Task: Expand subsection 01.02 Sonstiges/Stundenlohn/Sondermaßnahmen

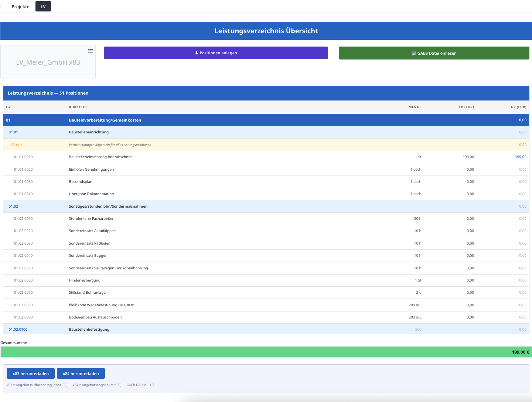Action: (x=108, y=207)
